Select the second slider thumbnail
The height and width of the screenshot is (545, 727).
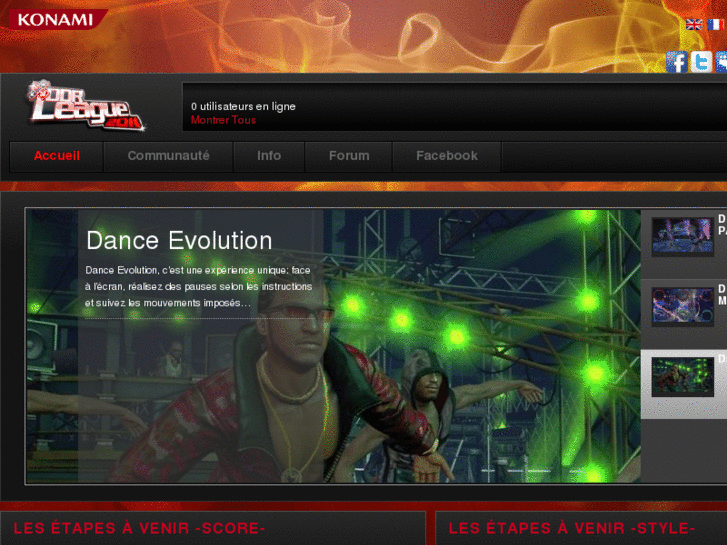point(682,307)
